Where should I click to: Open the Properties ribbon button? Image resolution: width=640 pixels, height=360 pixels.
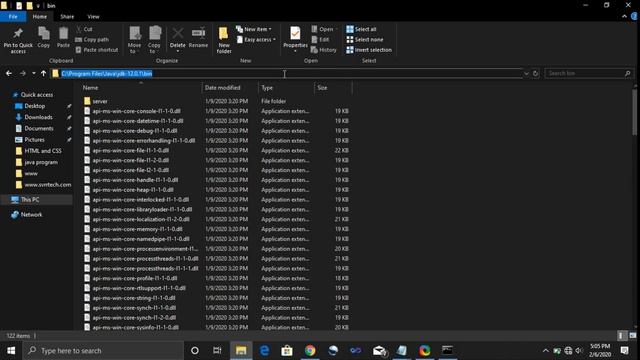point(295,40)
